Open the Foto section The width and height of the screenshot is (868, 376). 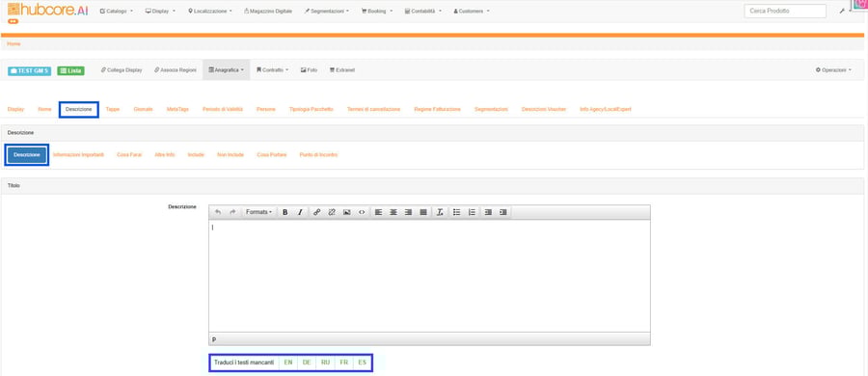(309, 70)
